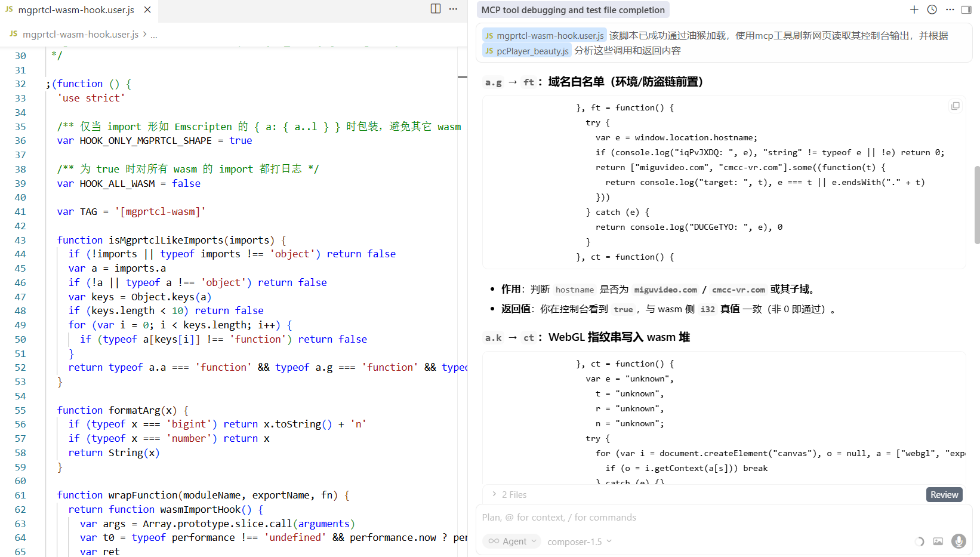980x557 pixels.
Task: Click the loading spinner in chat input
Action: click(919, 541)
